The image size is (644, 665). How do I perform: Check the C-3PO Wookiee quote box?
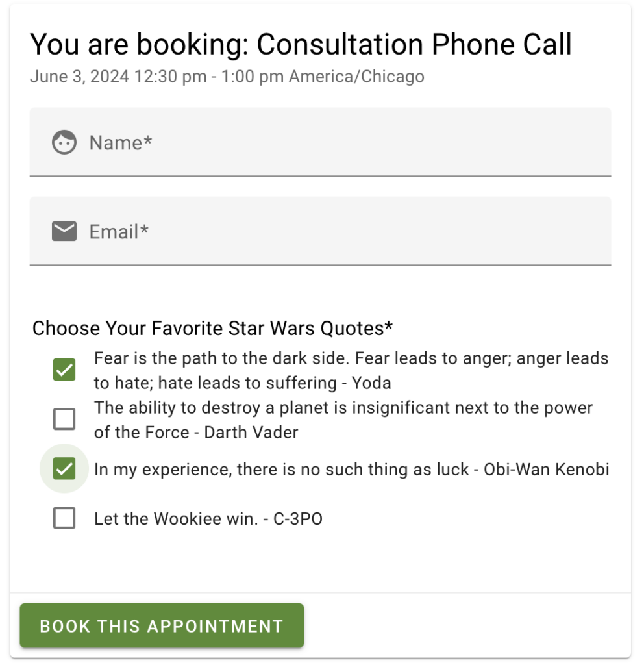tap(64, 518)
